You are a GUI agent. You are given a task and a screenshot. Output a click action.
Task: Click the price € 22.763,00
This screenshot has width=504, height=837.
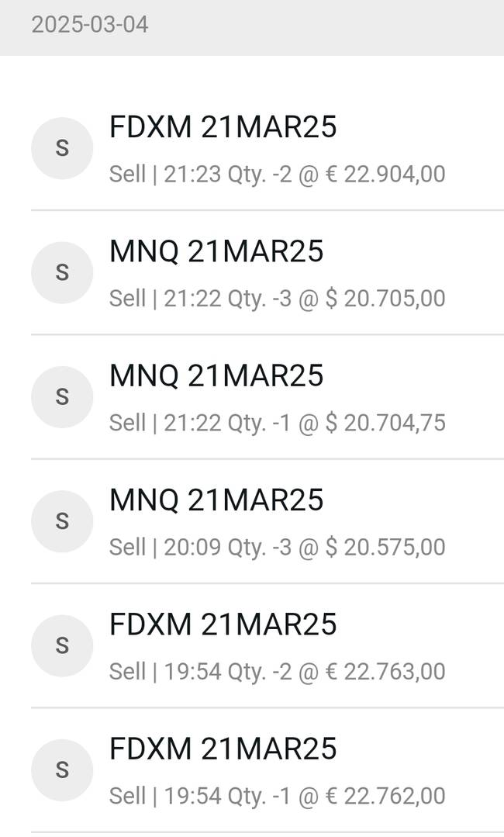point(385,672)
